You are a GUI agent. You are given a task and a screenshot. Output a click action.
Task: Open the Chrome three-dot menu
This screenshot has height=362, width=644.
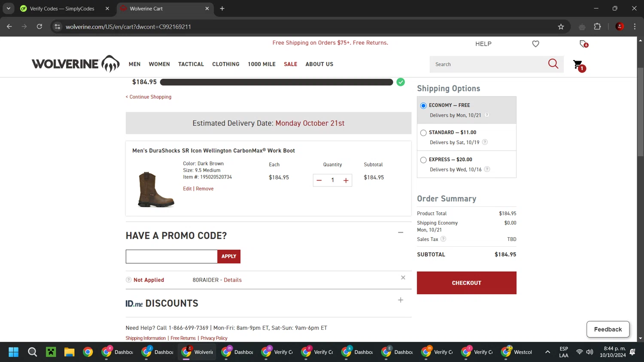[x=635, y=27]
